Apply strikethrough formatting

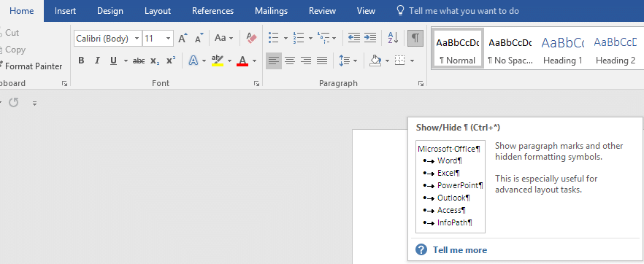point(139,61)
